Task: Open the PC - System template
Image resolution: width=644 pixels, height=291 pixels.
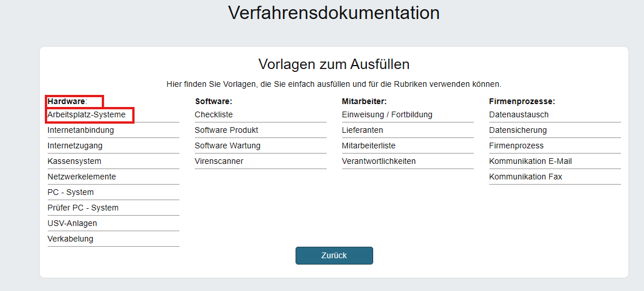Action: coord(71,192)
